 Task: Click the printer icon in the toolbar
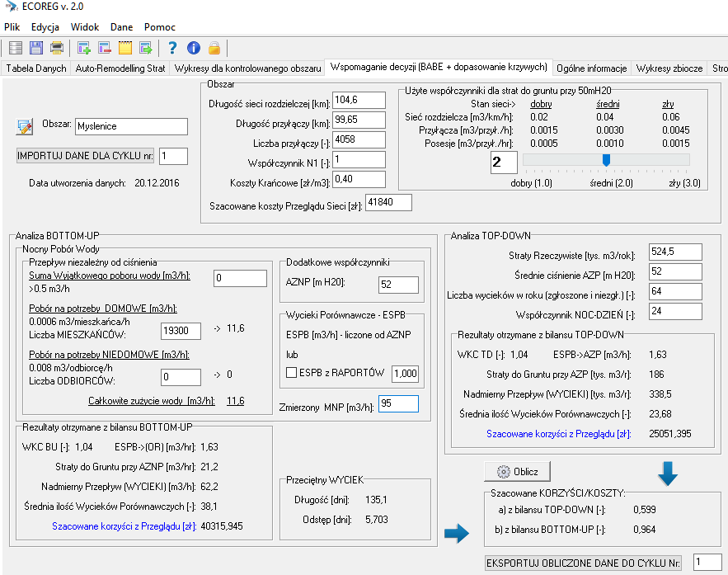pyautogui.click(x=57, y=48)
